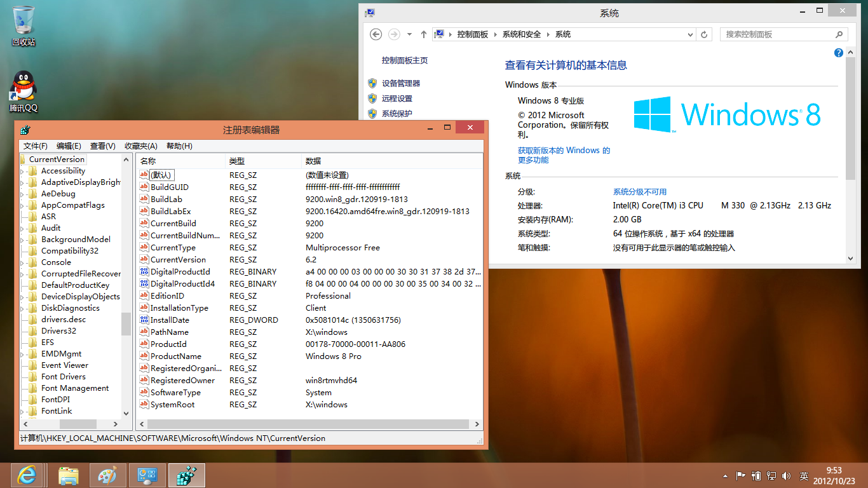Refresh the control panel address bar
Screen dimensions: 868x488
[x=704, y=34]
